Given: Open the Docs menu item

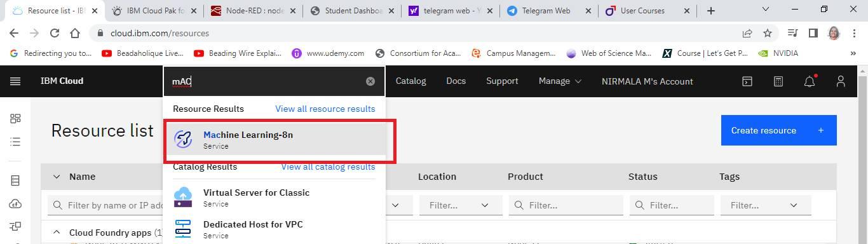Looking at the screenshot, I should pyautogui.click(x=456, y=81).
